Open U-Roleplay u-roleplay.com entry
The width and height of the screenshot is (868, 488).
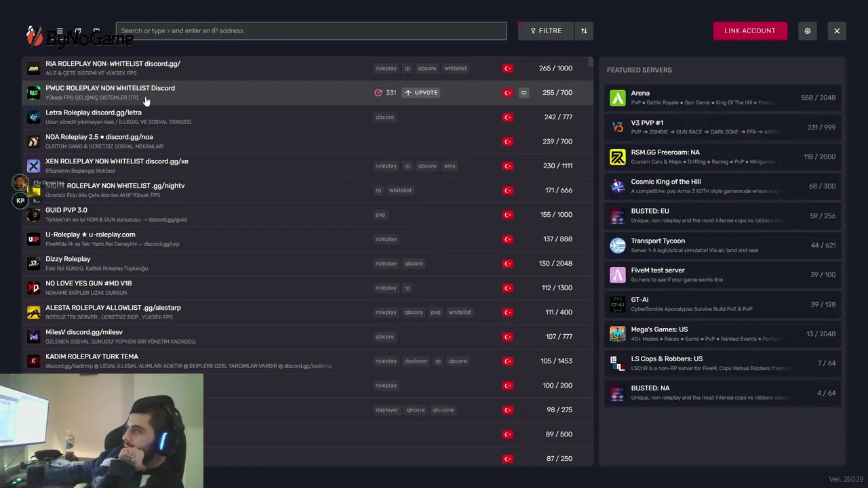(x=307, y=239)
